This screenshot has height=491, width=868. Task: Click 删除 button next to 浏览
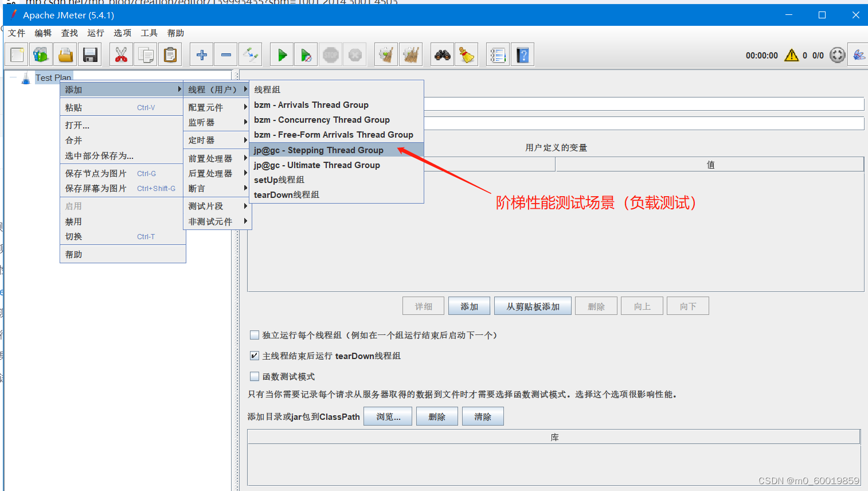[437, 416]
